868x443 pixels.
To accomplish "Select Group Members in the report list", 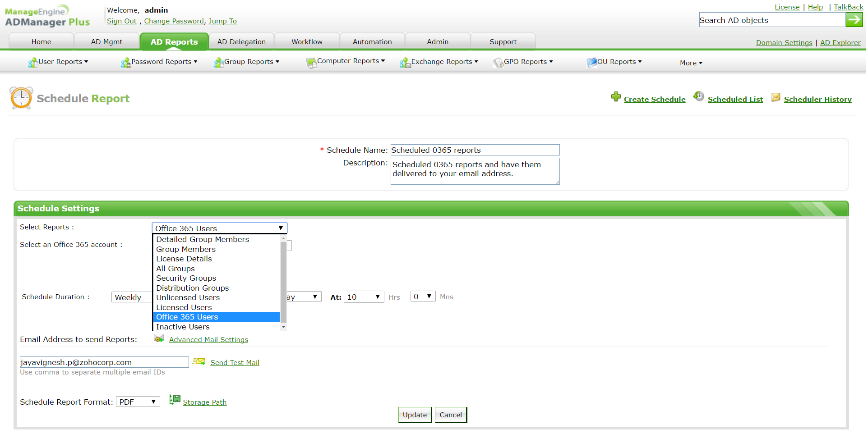I will tap(217, 249).
